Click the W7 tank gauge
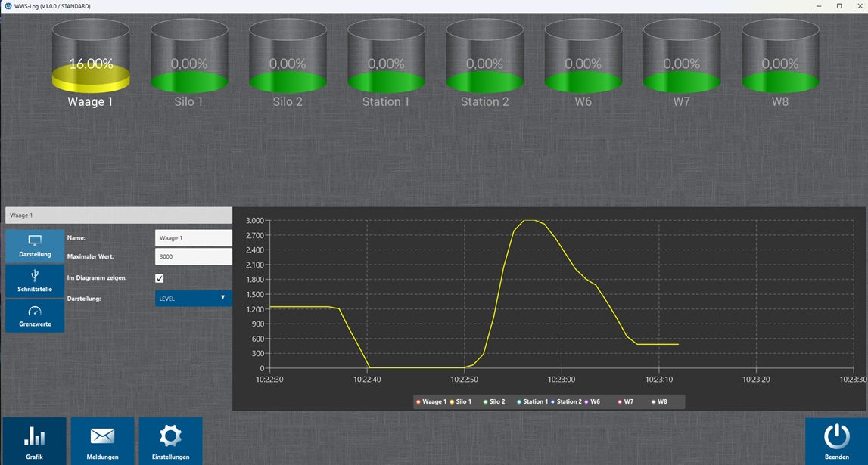Screen dimensions: 868x465 pyautogui.click(x=681, y=57)
